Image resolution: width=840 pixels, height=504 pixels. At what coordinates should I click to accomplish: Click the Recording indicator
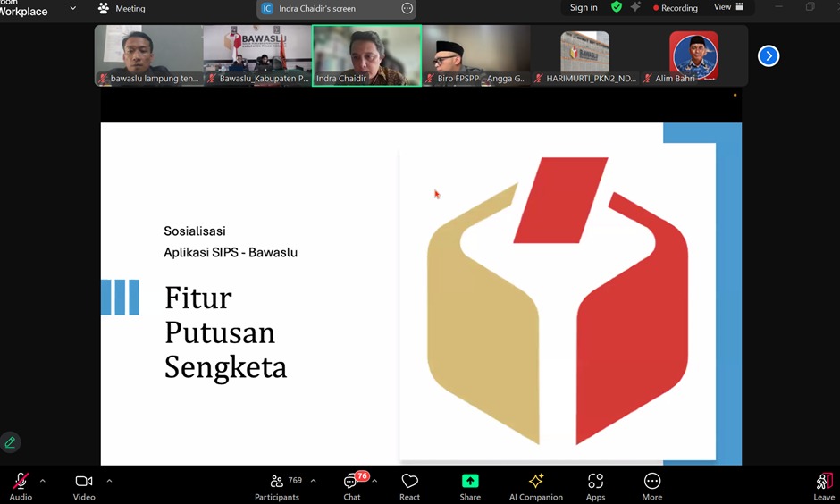(675, 8)
